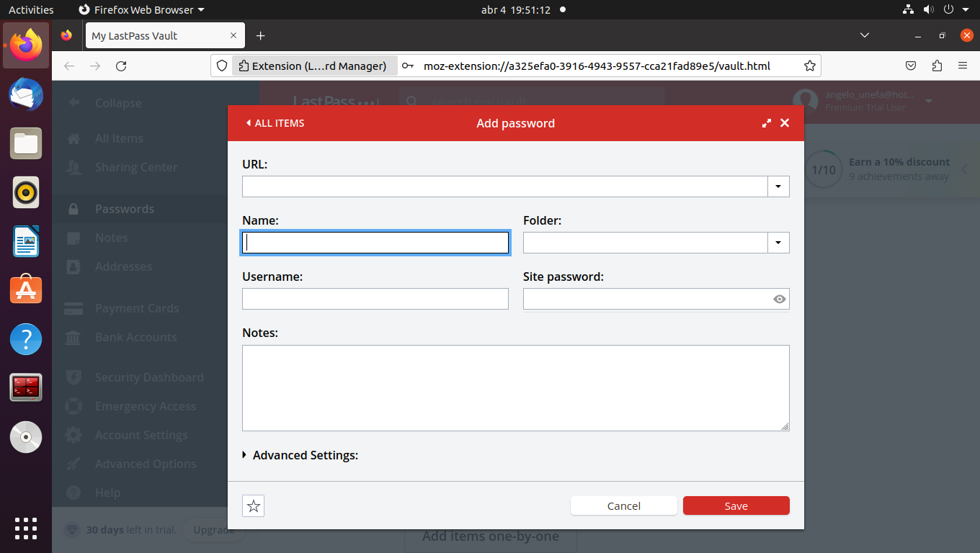Focus the Name input field
Viewport: 980px width, 553px height.
[x=375, y=243]
